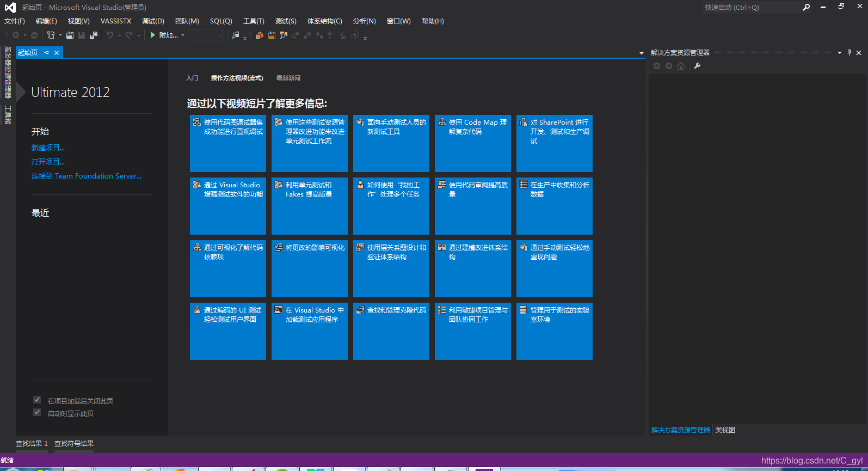Click the Save All toolbar icon

(94, 35)
